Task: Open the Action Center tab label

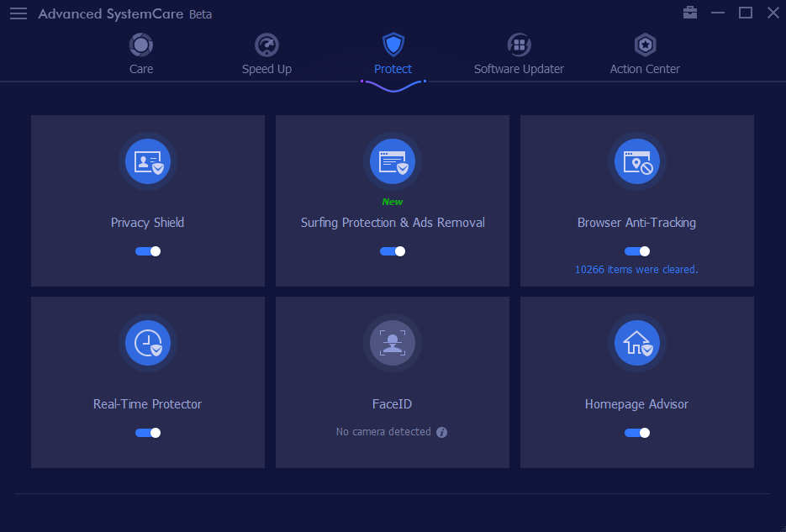Action: tap(645, 69)
